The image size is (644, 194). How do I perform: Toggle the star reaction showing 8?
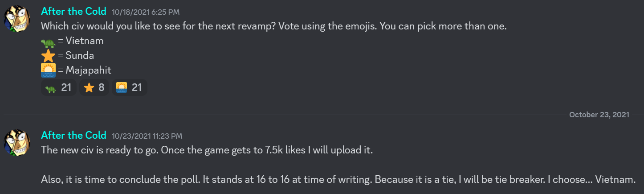pos(94,87)
